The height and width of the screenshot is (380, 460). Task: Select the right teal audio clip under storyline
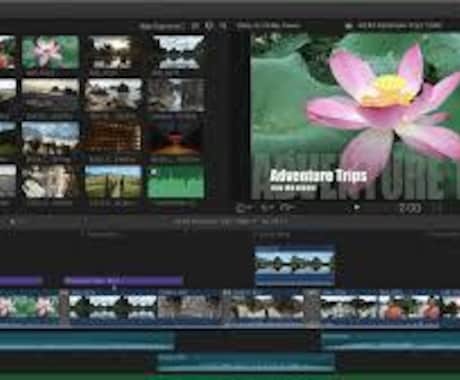point(391,342)
